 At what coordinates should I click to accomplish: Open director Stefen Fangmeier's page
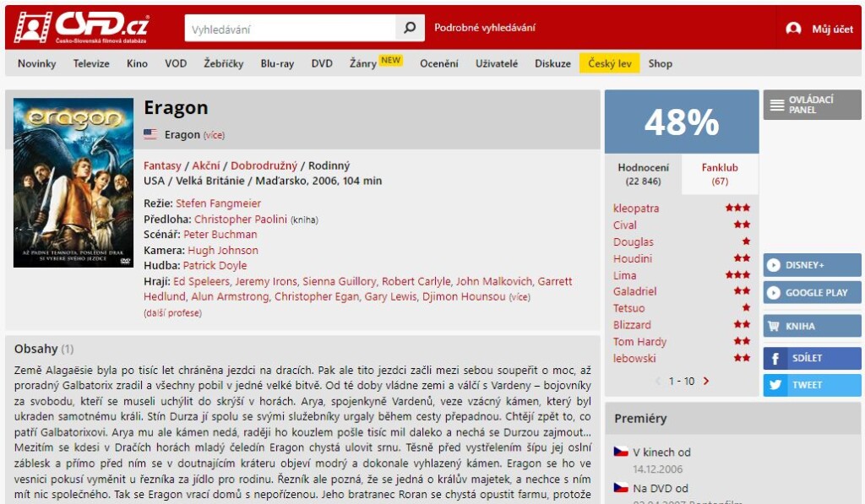(219, 203)
